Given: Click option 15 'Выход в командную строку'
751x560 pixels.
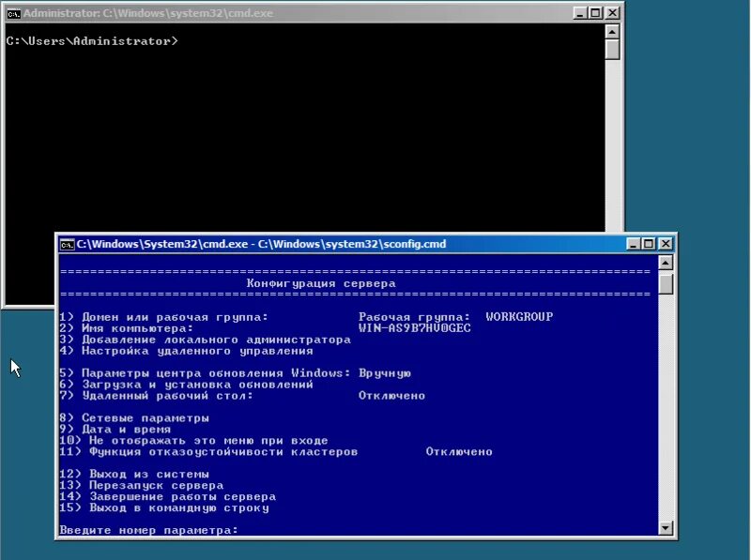Looking at the screenshot, I should [164, 507].
